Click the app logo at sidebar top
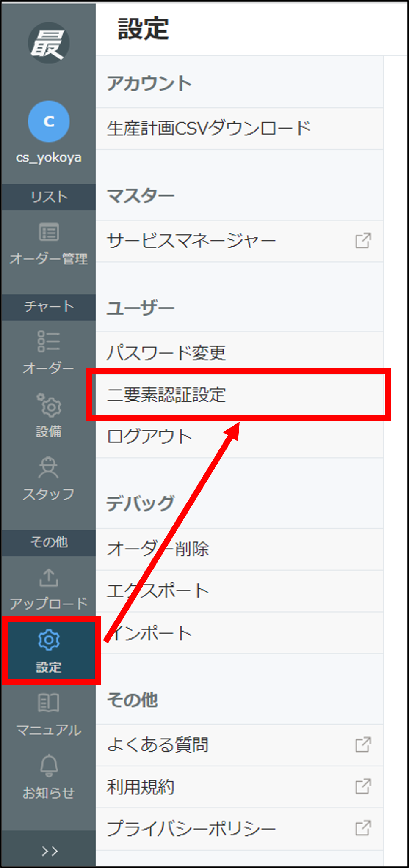This screenshot has width=409, height=868. (49, 43)
